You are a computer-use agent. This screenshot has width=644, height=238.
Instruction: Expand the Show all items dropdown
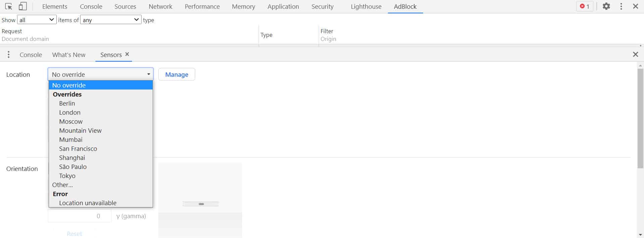point(37,20)
